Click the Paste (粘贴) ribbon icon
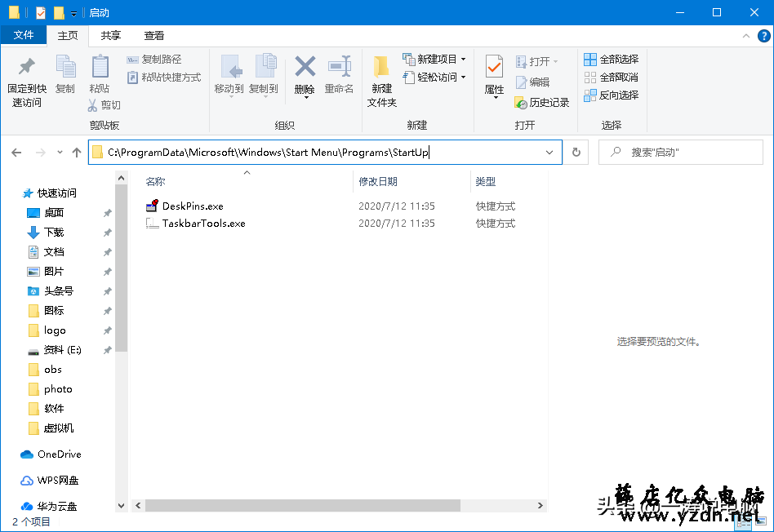The width and height of the screenshot is (774, 532). 100,67
